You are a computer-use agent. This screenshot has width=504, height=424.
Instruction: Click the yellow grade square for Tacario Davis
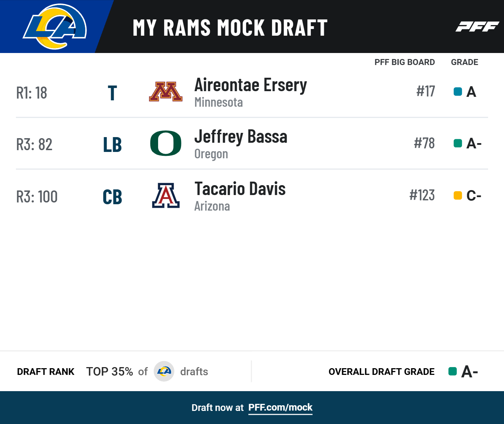(458, 195)
